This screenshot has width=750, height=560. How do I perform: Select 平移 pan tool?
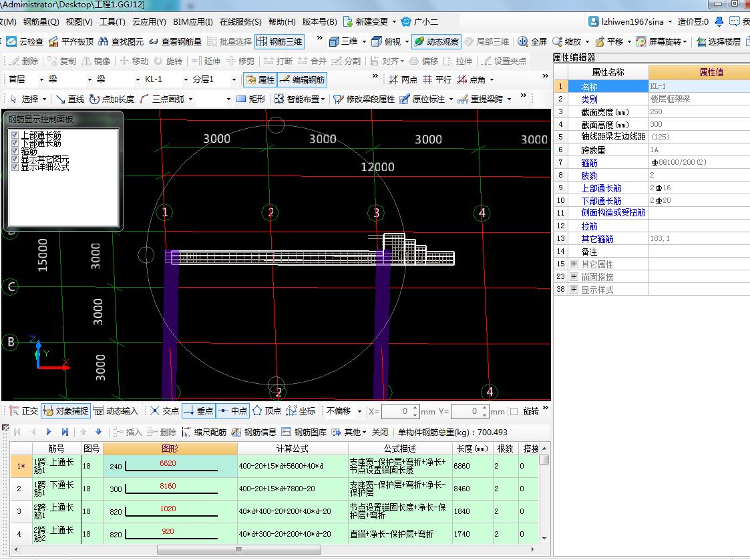click(609, 41)
